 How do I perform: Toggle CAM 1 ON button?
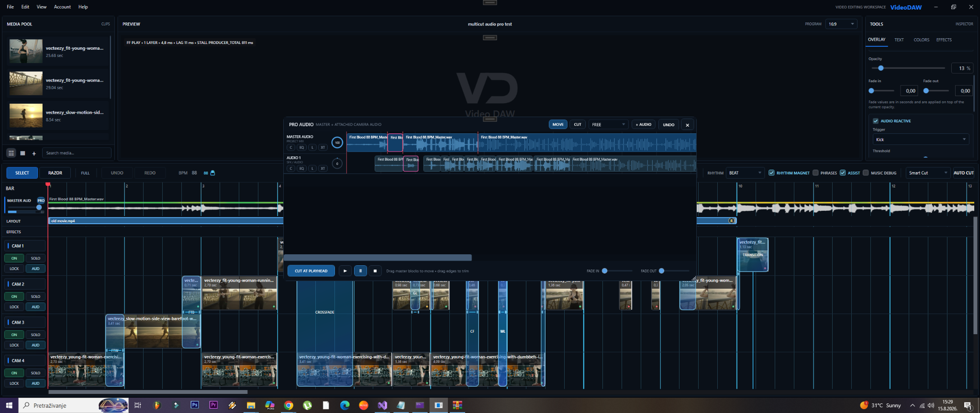pos(14,258)
